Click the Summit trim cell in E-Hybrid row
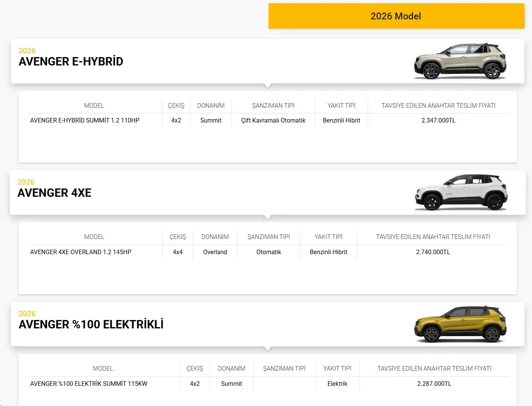 211,120
